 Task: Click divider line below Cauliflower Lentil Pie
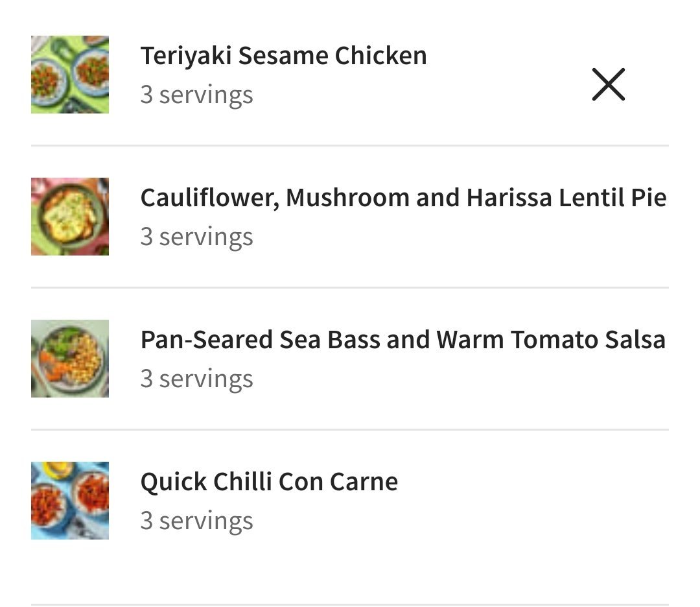click(x=350, y=287)
